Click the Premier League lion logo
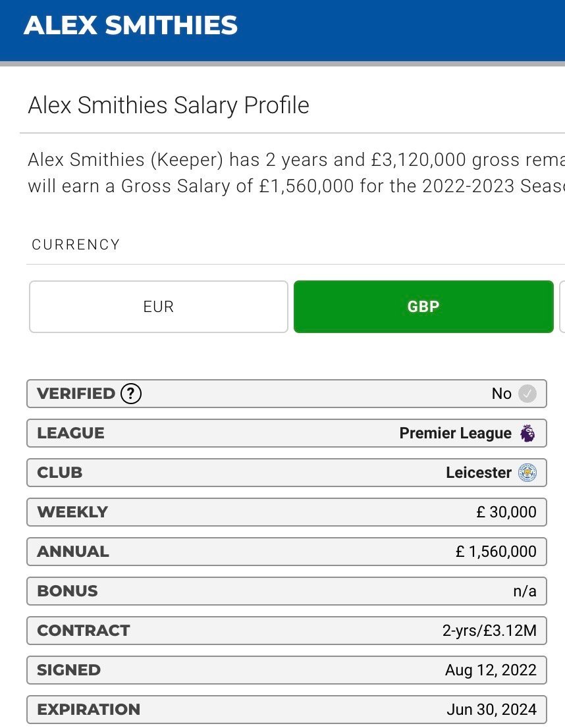 pos(527,433)
